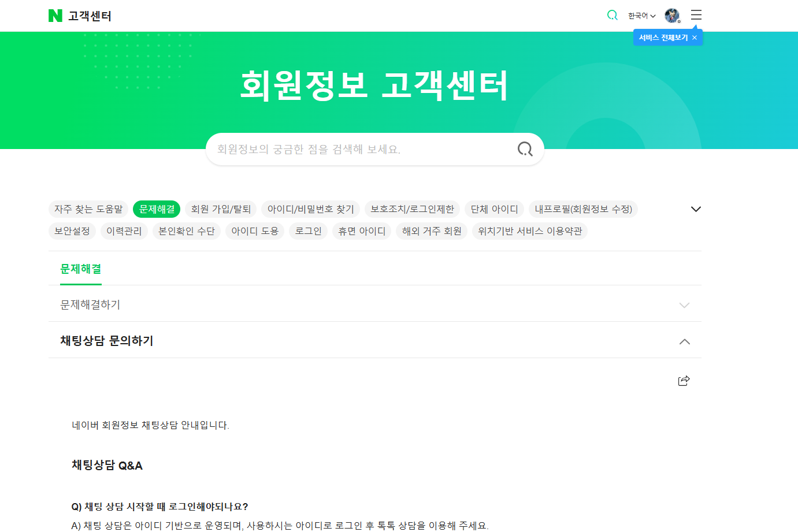Click the green search icon beside 한국어
The height and width of the screenshot is (532, 798).
click(612, 16)
